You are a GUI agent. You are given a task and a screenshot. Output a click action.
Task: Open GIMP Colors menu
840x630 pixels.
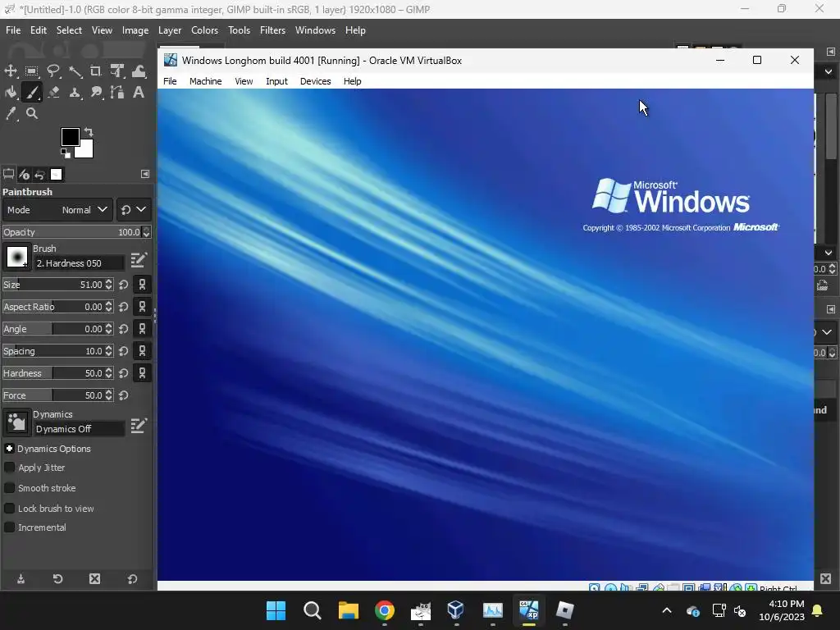click(x=204, y=30)
